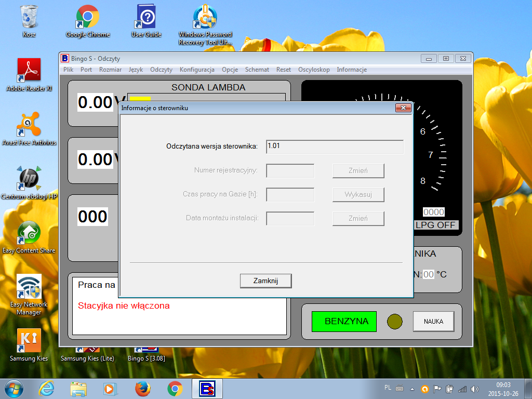Screen dimensions: 532x399
Task: Click the 000 value readout
Action: tap(92, 217)
